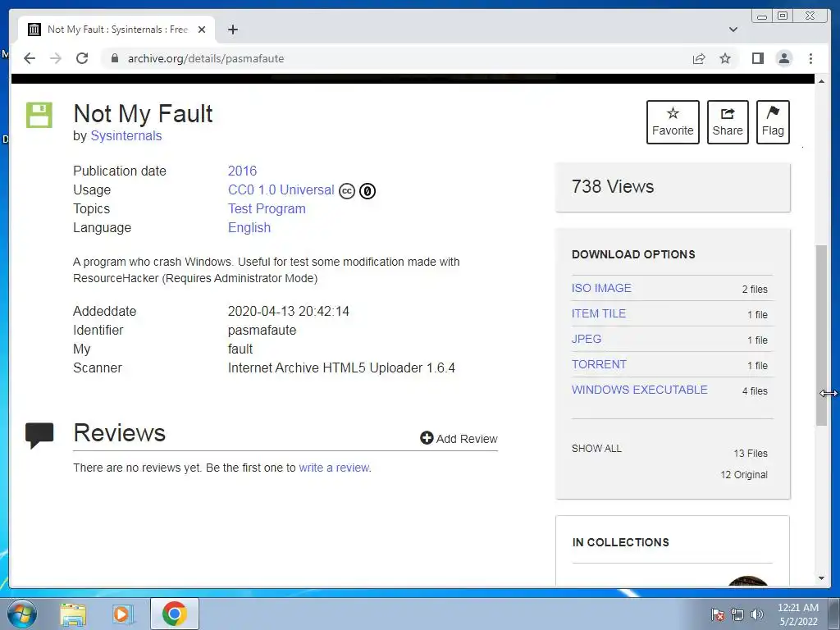Screen dimensions: 840x630
Task: Open the CC0 1.0 Universal license link
Action: 281,190
